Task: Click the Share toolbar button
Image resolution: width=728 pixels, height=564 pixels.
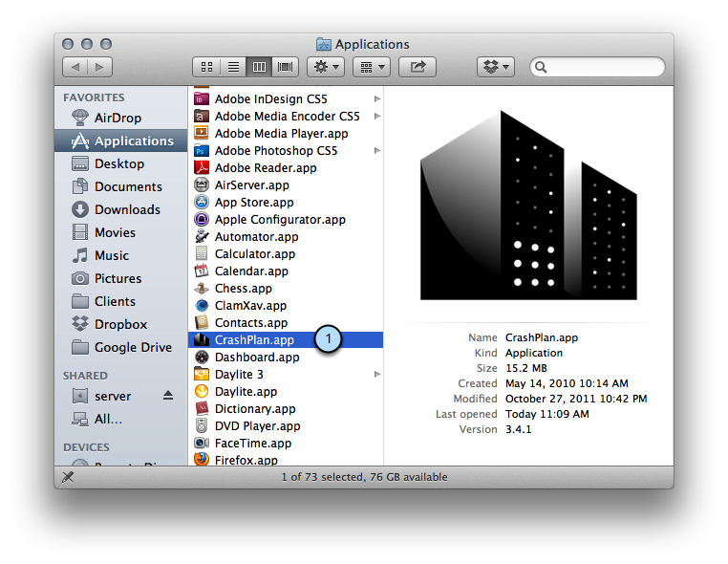Action: point(418,67)
